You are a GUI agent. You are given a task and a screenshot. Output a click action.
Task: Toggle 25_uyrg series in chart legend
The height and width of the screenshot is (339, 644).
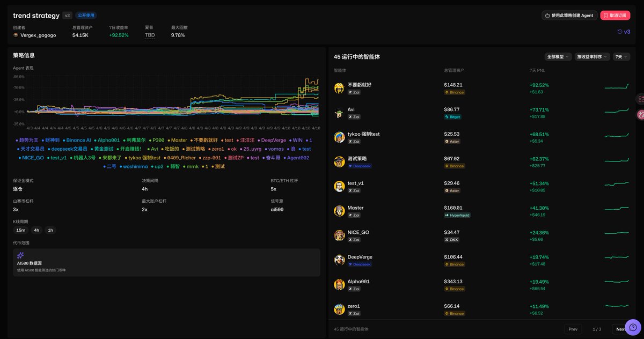251,149
